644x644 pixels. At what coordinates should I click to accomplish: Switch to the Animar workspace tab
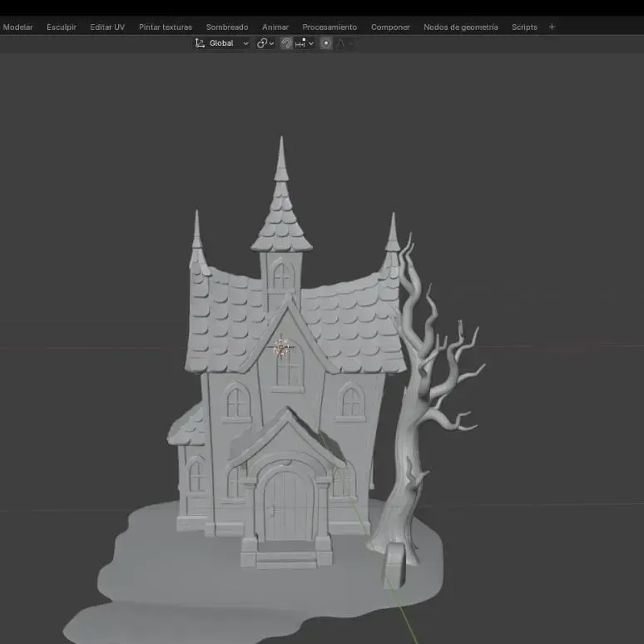coord(275,27)
